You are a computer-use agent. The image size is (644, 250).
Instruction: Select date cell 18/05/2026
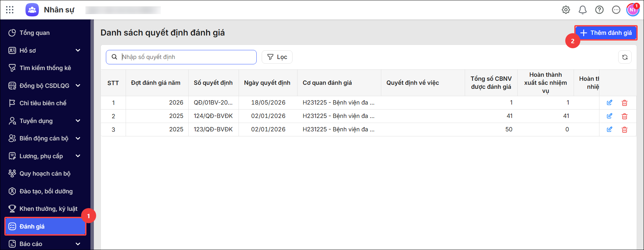tap(268, 103)
